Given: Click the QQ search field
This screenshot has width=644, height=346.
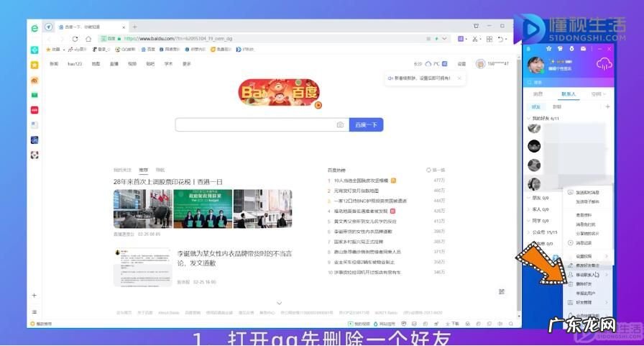Looking at the screenshot, I should (569, 83).
